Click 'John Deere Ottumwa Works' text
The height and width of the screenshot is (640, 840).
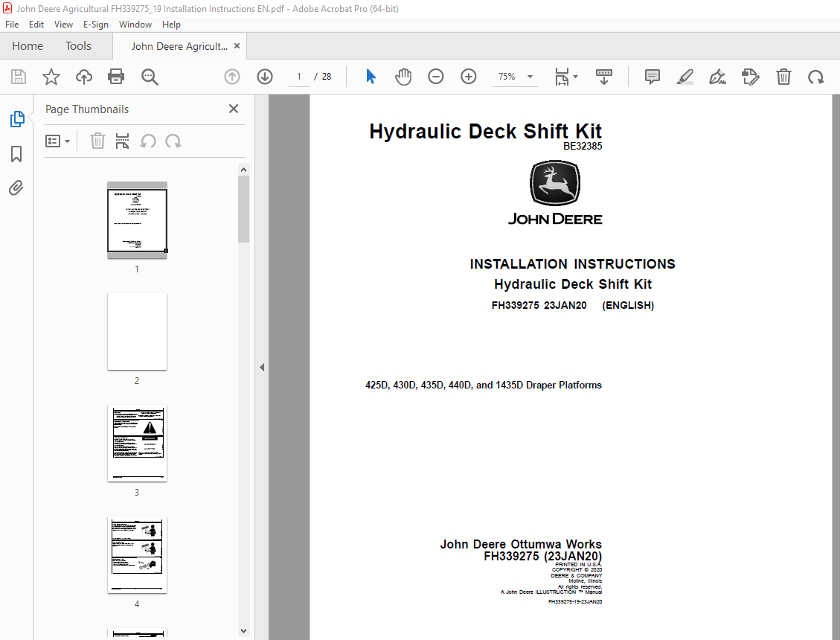pos(521,545)
